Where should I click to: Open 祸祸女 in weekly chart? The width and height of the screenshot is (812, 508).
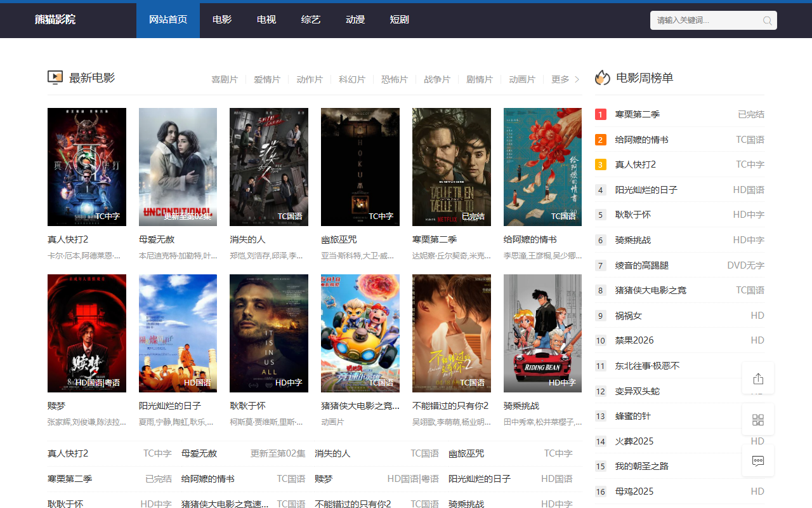pos(629,316)
